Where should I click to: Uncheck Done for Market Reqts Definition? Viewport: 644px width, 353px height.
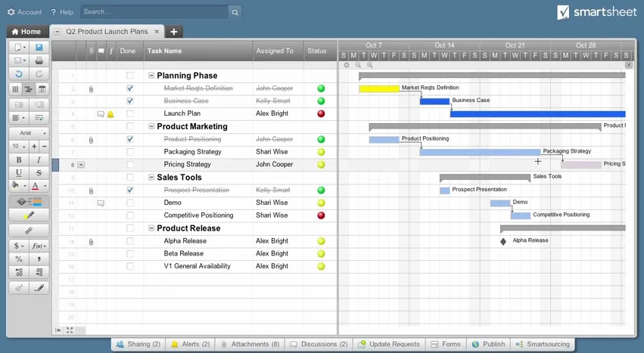click(130, 88)
